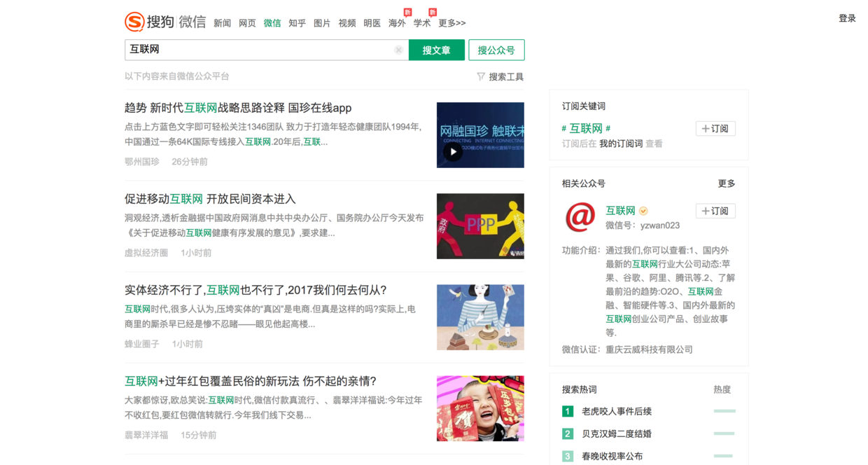Open article 实体经济不行了,互联网也不行了

coord(255,290)
